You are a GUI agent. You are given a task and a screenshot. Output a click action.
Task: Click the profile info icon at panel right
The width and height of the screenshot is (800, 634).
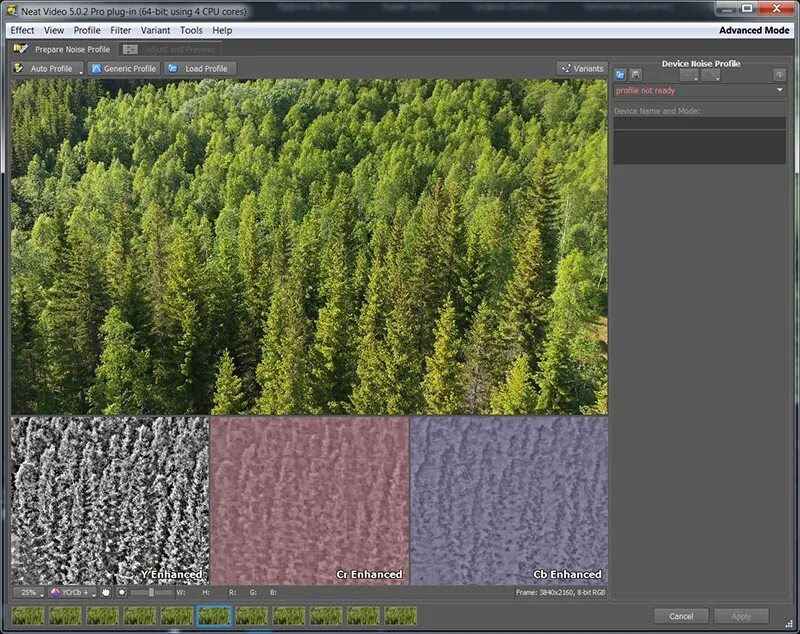coord(780,75)
